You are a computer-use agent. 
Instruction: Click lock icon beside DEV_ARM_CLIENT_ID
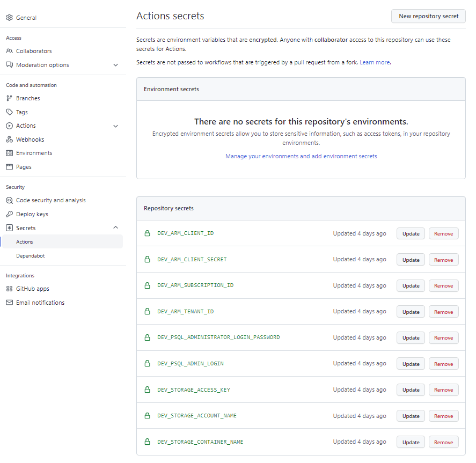tap(147, 233)
